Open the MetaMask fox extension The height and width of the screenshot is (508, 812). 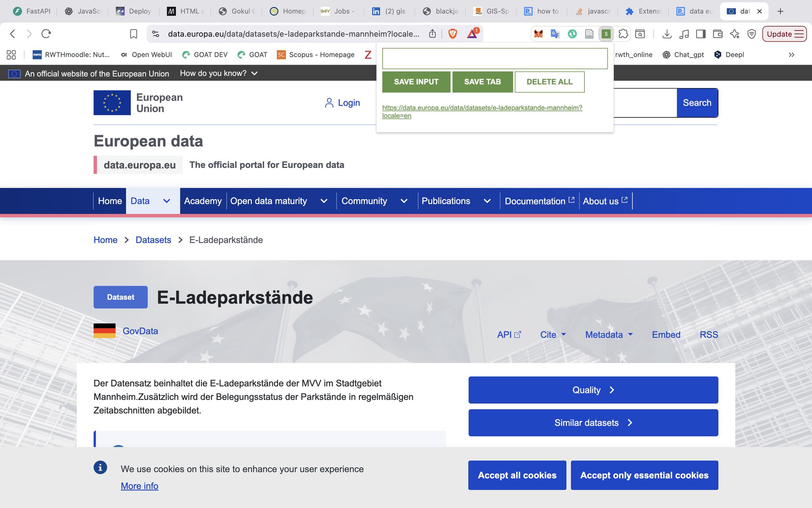(538, 34)
